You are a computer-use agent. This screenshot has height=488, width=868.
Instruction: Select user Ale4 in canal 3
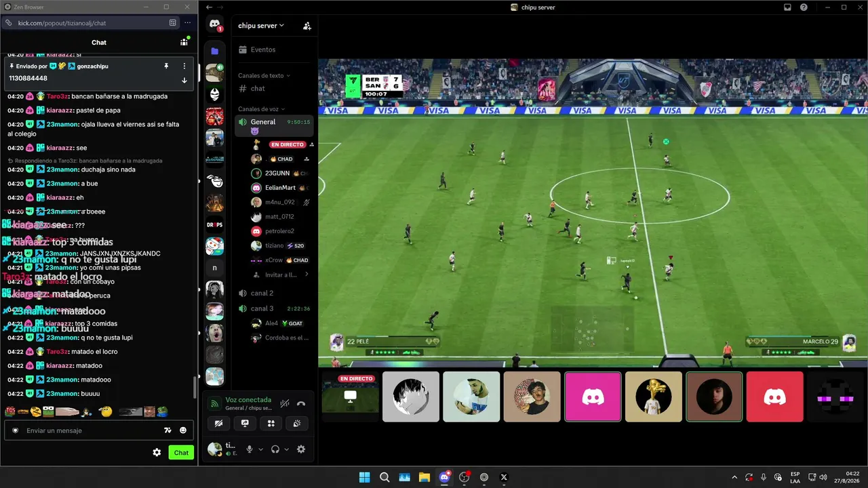279,323
